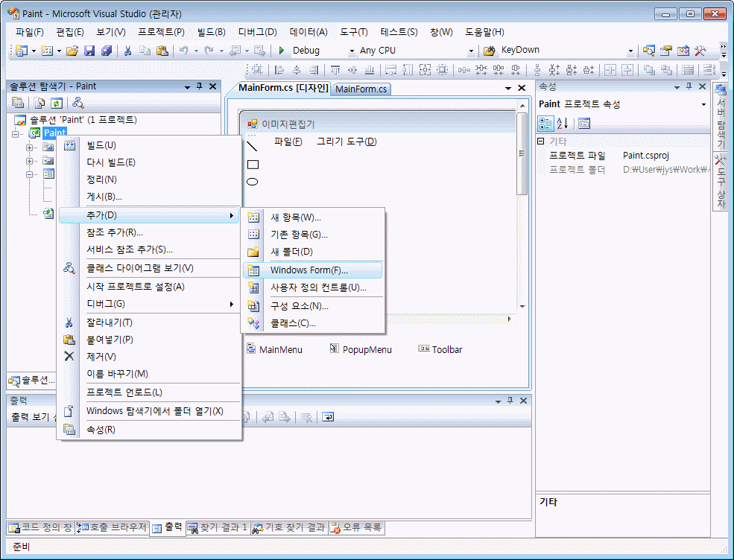Open the 서버 탐색기 side tab
The image size is (734, 560).
click(721, 116)
